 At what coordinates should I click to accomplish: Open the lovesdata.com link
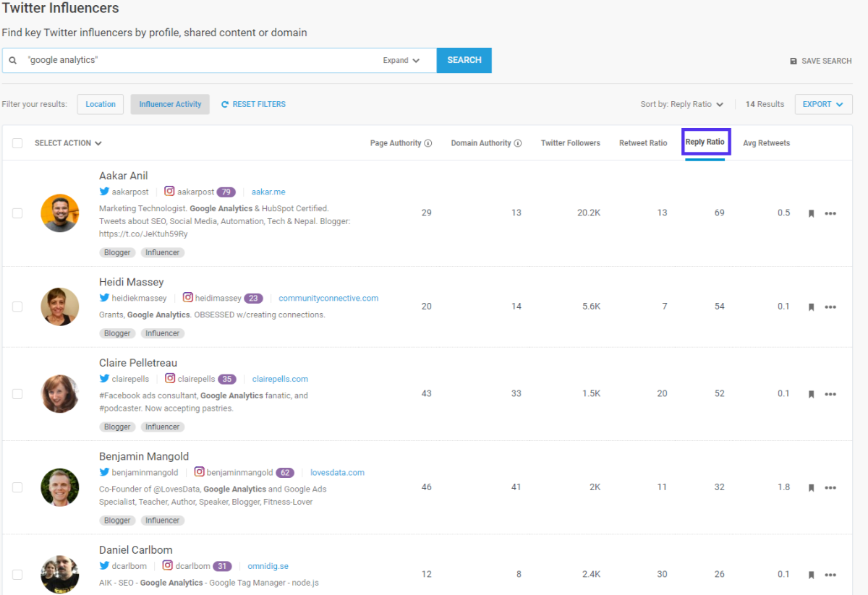point(337,471)
